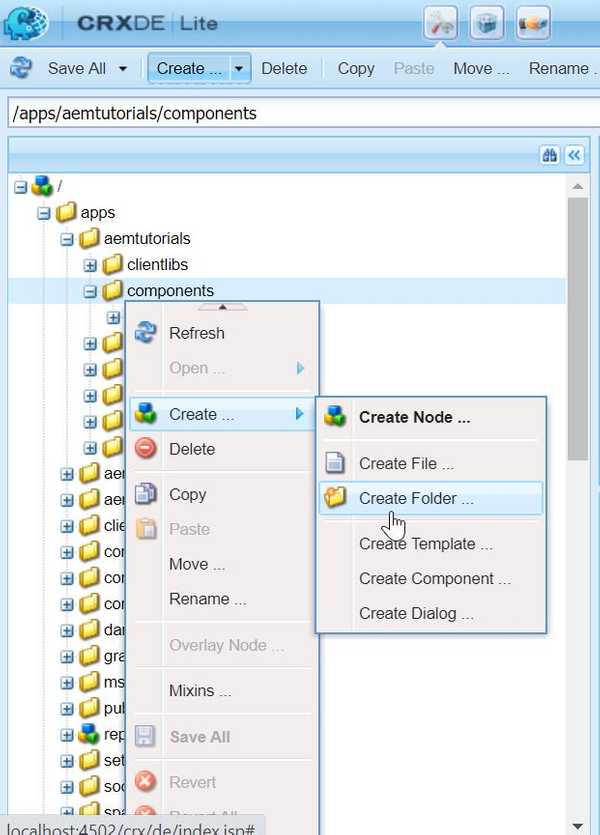Click the root node repository icon
Screen dimensions: 600x835
(x=42, y=186)
